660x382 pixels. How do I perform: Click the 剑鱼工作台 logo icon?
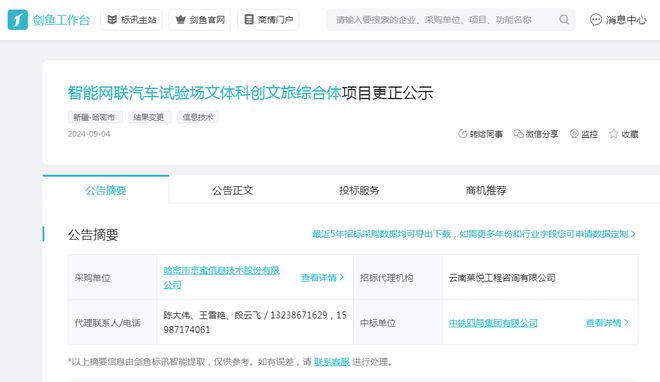point(18,20)
